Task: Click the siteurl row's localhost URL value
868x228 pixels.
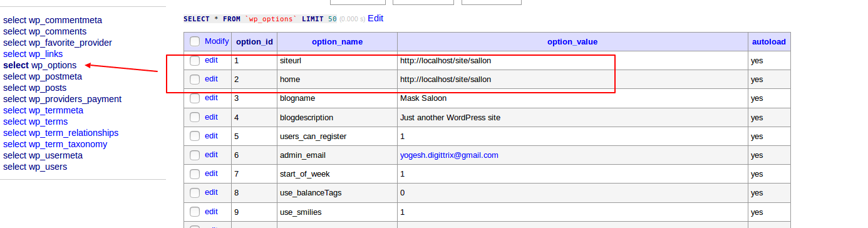Action: tap(446, 61)
